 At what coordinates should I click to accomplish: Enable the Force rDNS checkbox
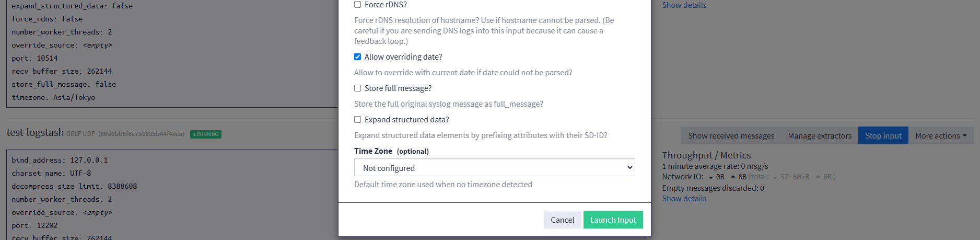coord(358,5)
